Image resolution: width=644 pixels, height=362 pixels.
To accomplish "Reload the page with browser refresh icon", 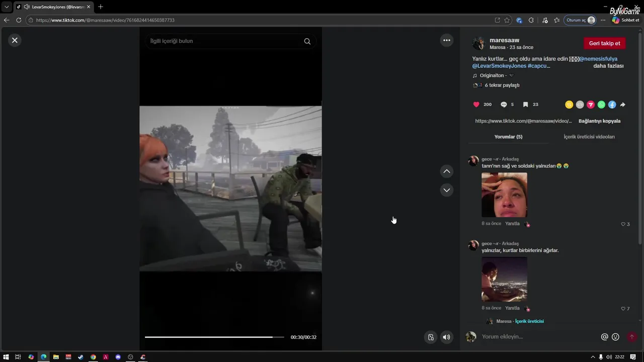I will click(x=19, y=20).
